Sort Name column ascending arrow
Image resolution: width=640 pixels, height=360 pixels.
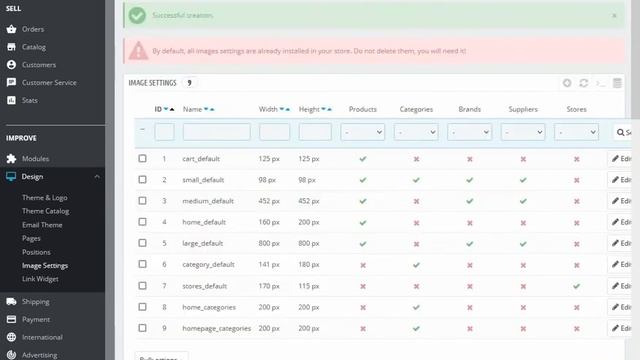[x=212, y=109]
